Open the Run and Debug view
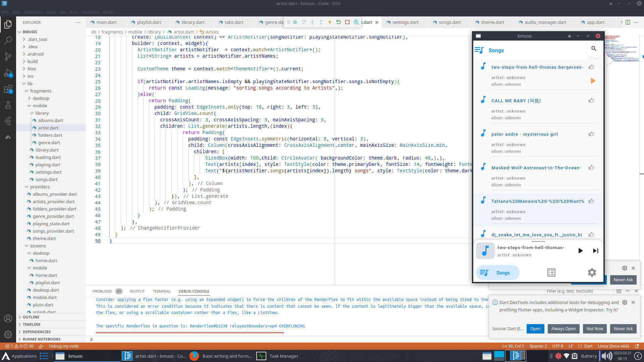644x362 pixels. (8, 73)
